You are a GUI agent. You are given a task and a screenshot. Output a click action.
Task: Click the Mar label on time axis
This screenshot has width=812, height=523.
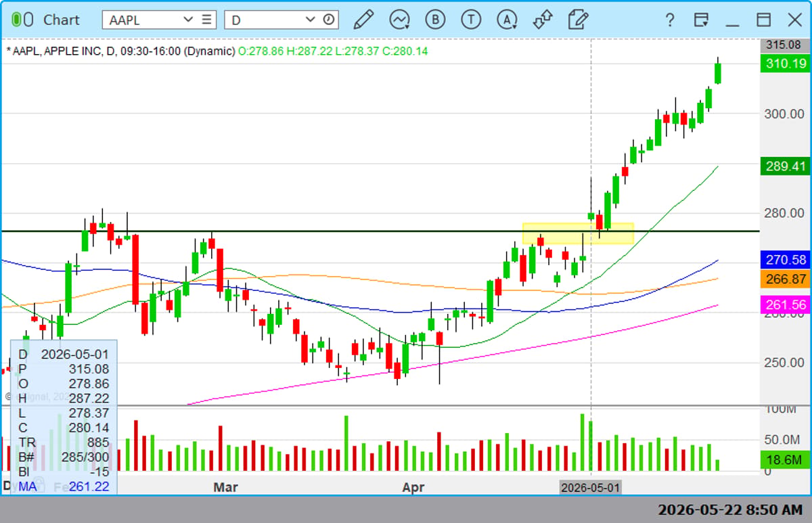226,487
